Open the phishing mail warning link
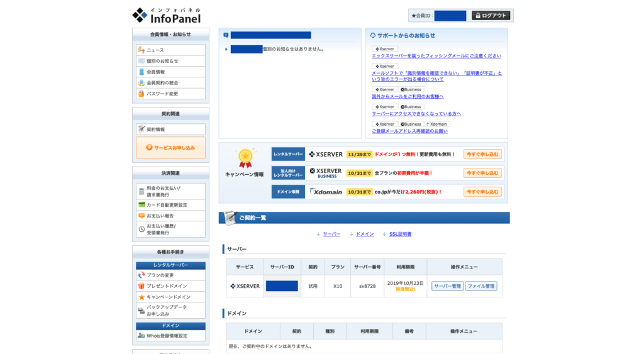 click(x=436, y=56)
